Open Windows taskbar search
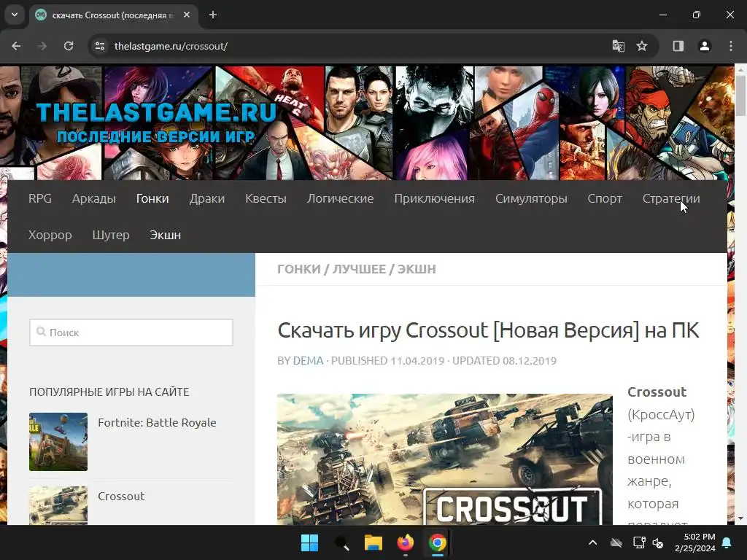Image resolution: width=747 pixels, height=560 pixels. click(x=341, y=542)
